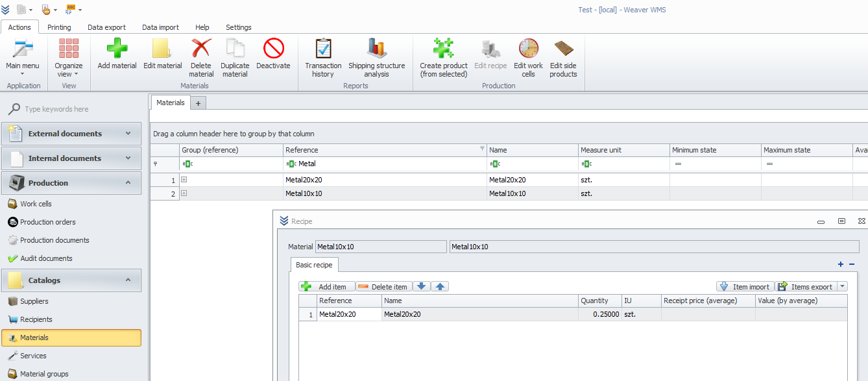Collapse the Production section
This screenshot has height=381, width=868.
(x=71, y=183)
